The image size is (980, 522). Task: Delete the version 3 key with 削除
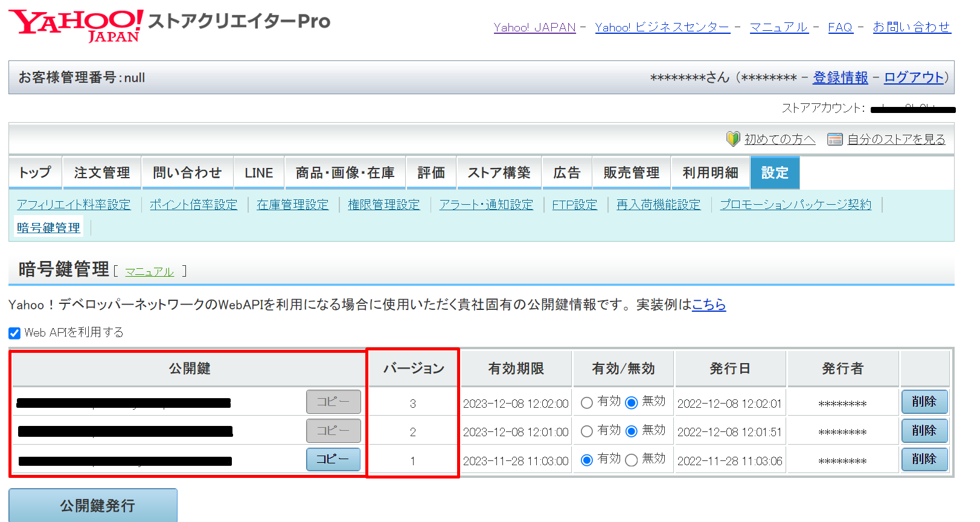click(924, 402)
